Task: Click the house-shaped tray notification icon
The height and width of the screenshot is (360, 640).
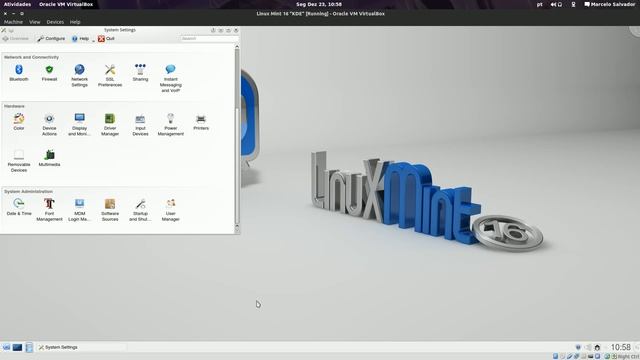Action: coord(597,347)
